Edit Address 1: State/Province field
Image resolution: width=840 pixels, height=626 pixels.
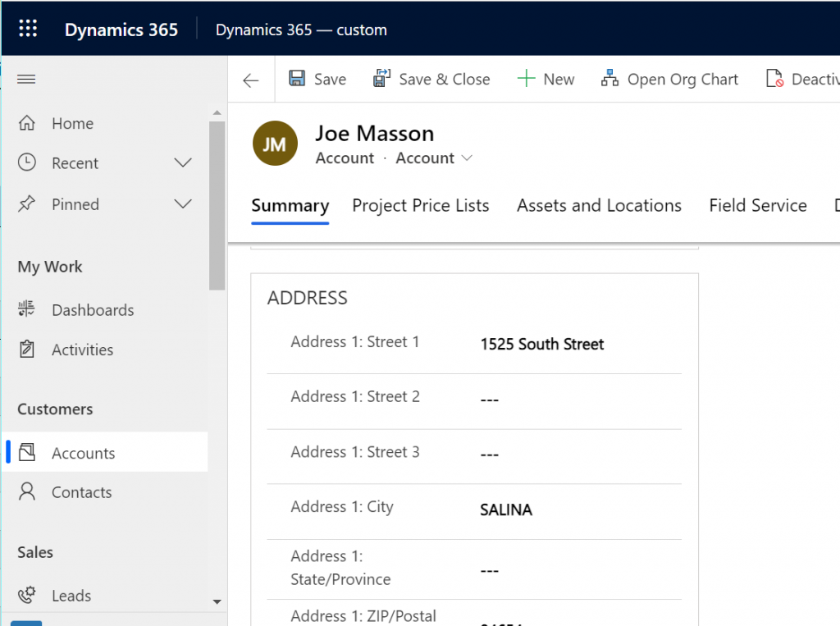pyautogui.click(x=581, y=570)
